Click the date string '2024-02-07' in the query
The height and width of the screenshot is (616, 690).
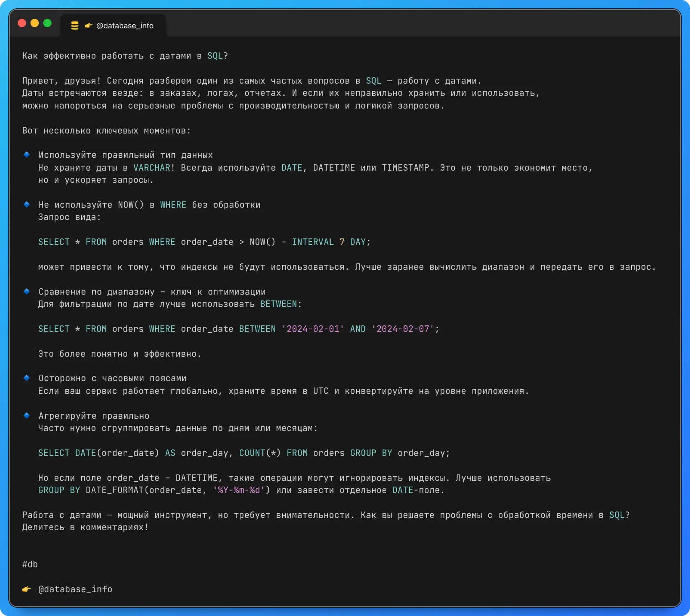click(x=402, y=329)
